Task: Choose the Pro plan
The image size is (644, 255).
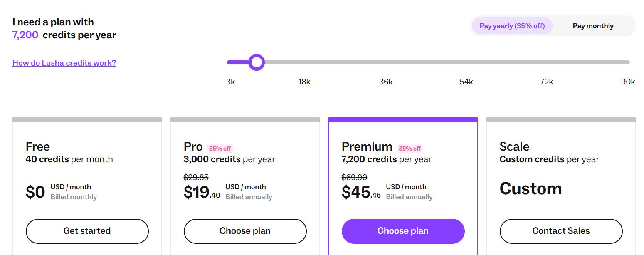Action: 245,231
